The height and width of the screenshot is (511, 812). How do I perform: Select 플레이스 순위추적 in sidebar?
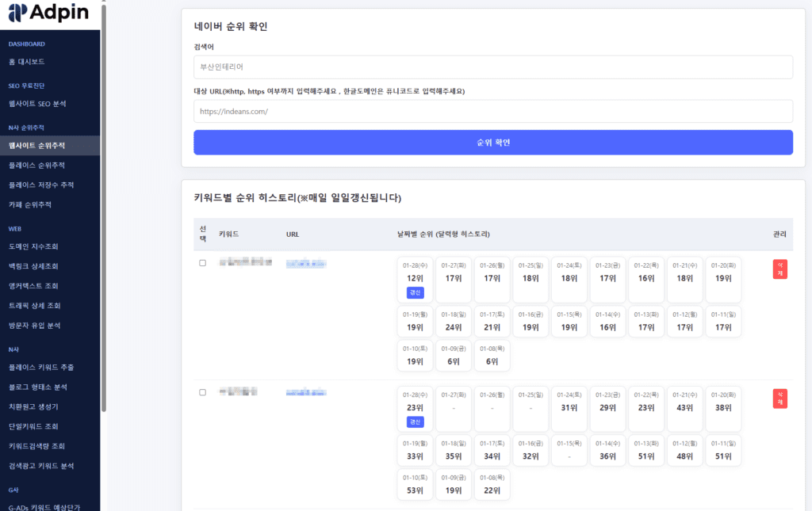point(36,166)
